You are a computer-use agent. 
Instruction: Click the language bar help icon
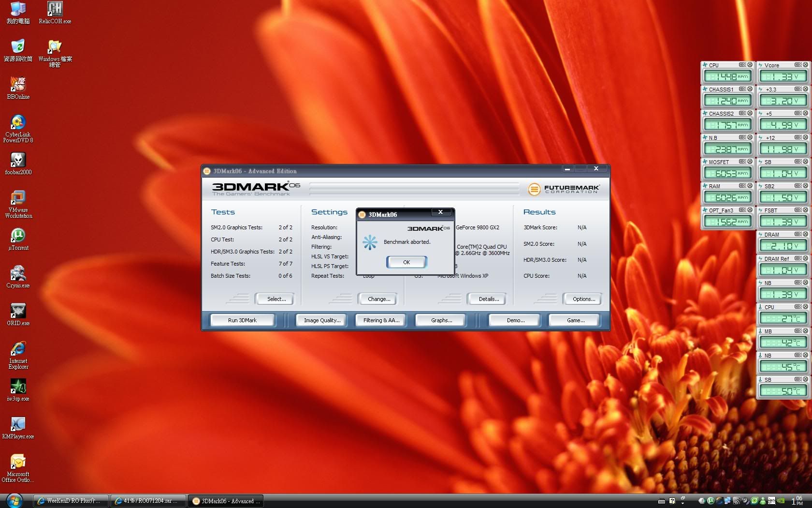tap(672, 501)
